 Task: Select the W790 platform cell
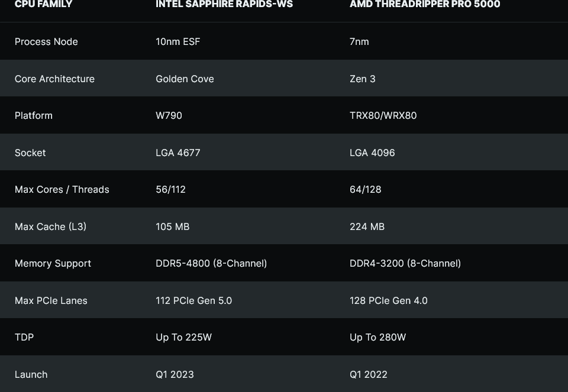coord(169,115)
